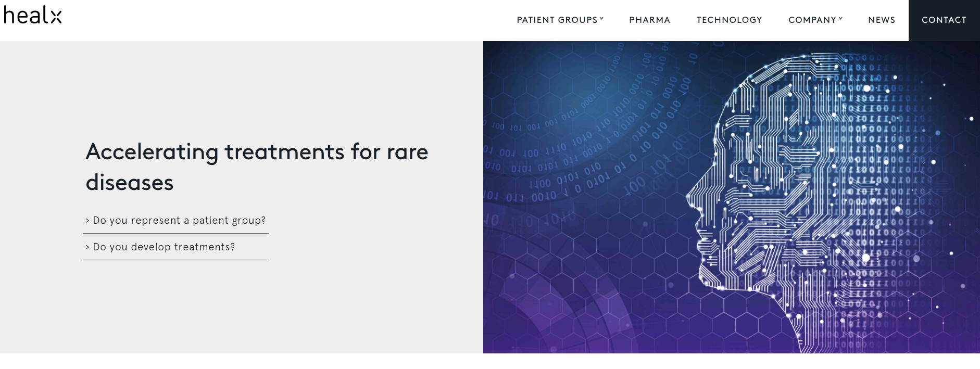Click the NEWS navigation item
The width and height of the screenshot is (980, 369).
point(882,20)
